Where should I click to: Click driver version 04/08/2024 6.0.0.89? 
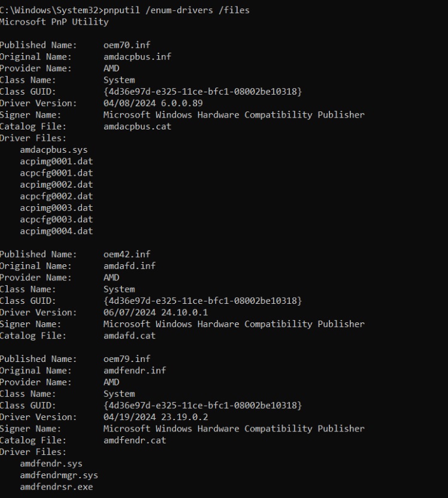coord(153,103)
